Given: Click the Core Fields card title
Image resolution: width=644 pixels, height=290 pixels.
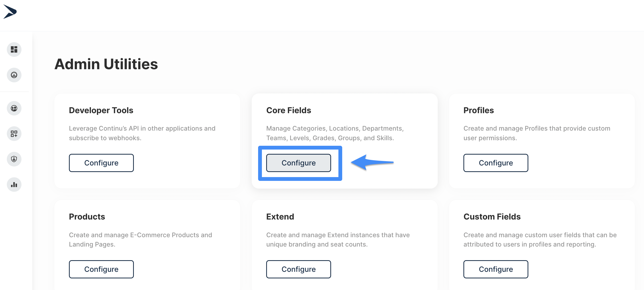Looking at the screenshot, I should [x=288, y=110].
